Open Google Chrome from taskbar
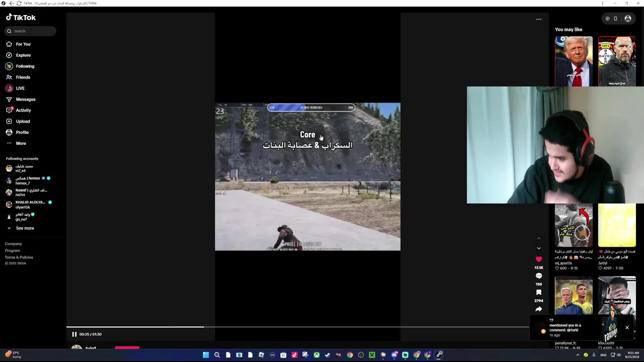644x362 pixels. point(350,355)
